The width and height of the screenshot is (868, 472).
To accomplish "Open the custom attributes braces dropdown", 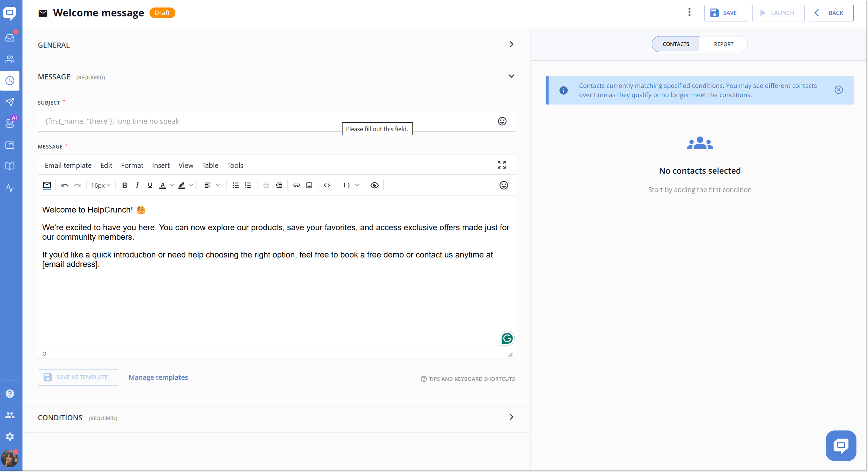I will click(351, 185).
